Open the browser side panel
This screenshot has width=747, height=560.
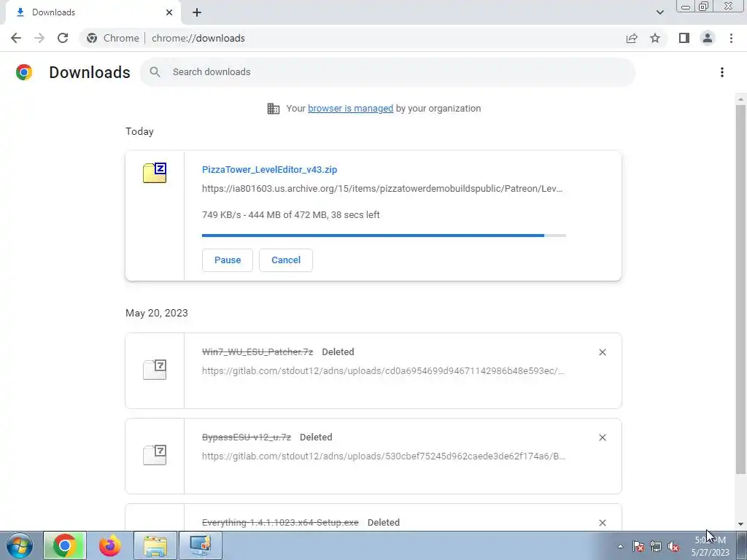[x=684, y=38]
